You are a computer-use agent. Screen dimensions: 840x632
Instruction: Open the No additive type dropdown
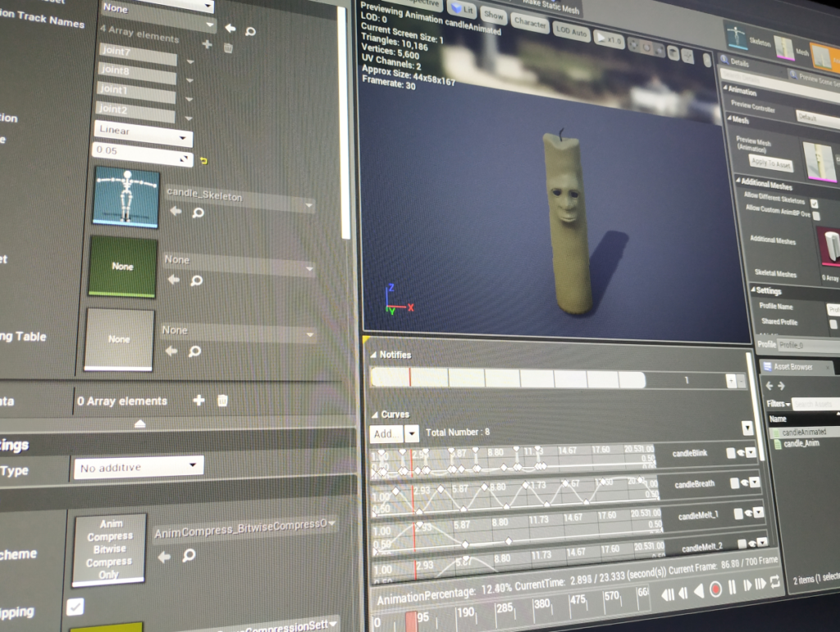click(139, 467)
